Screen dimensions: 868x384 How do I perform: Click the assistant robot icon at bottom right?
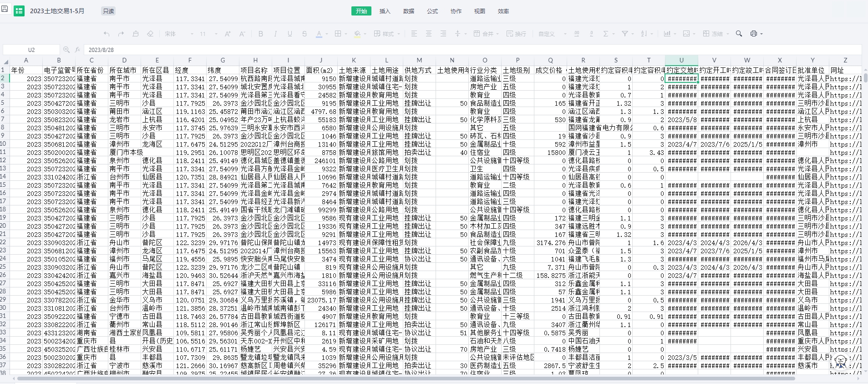point(841,361)
